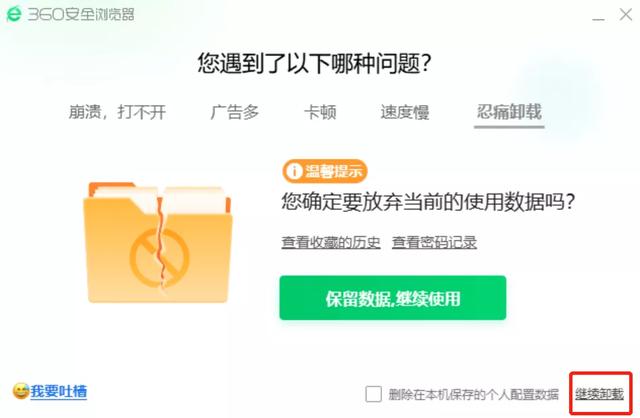Click the 360安全浏览器 title text
Image resolution: width=640 pixels, height=418 pixels.
(x=81, y=15)
